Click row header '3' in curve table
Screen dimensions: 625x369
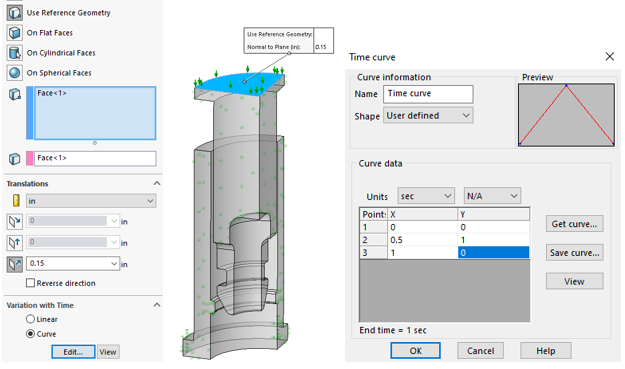(x=373, y=253)
